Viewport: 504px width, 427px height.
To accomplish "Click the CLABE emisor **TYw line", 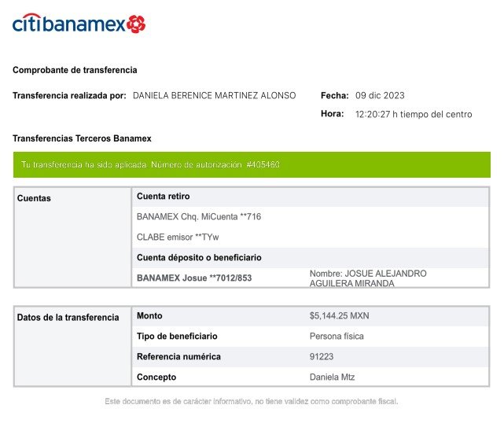I will (178, 237).
